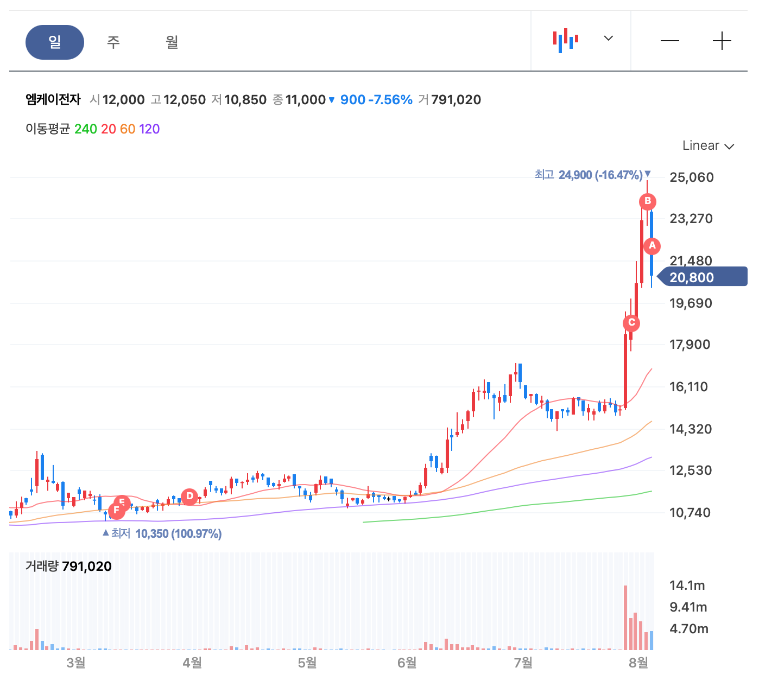Click marker A on the chart
This screenshot has height=700, width=759.
coord(652,246)
